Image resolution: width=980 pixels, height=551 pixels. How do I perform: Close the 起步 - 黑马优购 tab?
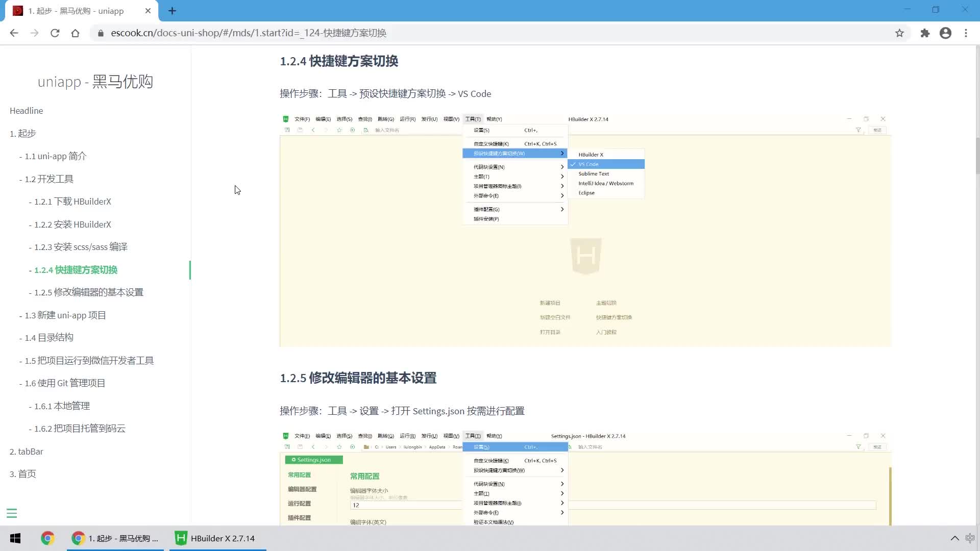click(148, 11)
